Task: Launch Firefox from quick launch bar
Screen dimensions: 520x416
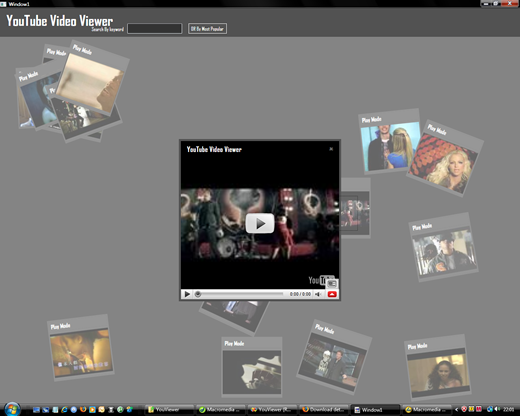Action: coord(83,409)
